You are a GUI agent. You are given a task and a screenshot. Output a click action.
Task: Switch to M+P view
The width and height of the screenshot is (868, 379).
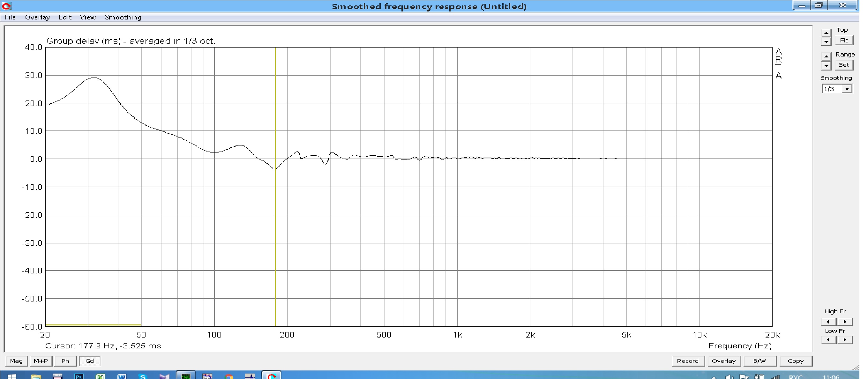click(x=41, y=361)
